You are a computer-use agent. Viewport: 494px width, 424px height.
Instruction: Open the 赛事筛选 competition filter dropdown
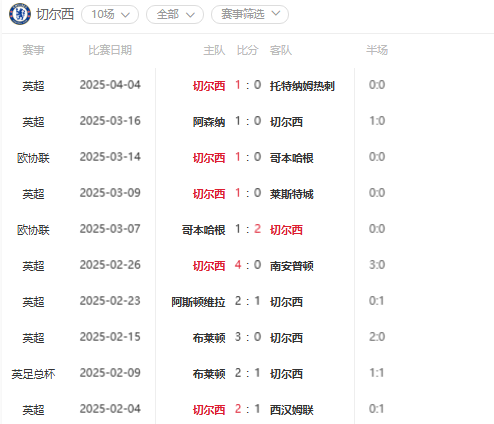coord(250,14)
